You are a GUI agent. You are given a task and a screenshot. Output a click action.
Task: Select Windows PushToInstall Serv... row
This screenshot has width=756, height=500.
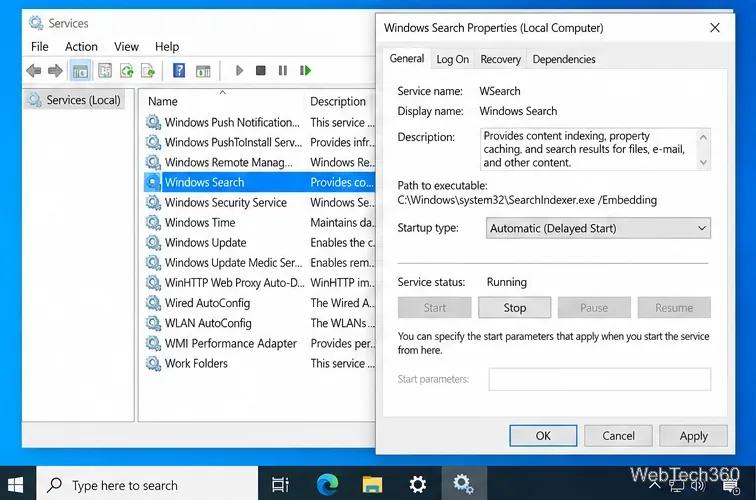pos(259,142)
